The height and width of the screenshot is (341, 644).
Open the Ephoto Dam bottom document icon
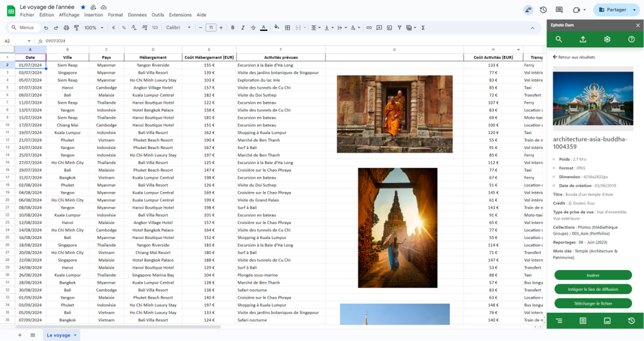pyautogui.click(x=583, y=320)
